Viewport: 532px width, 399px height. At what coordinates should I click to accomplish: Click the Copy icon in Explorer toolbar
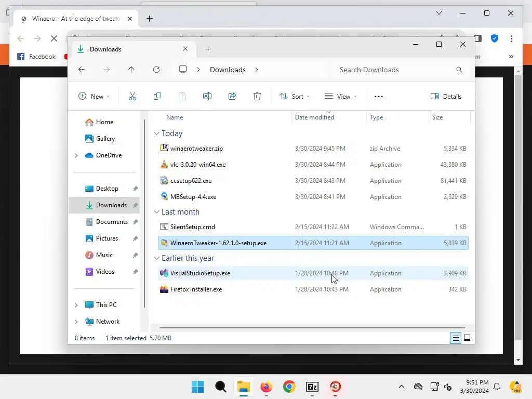[157, 96]
